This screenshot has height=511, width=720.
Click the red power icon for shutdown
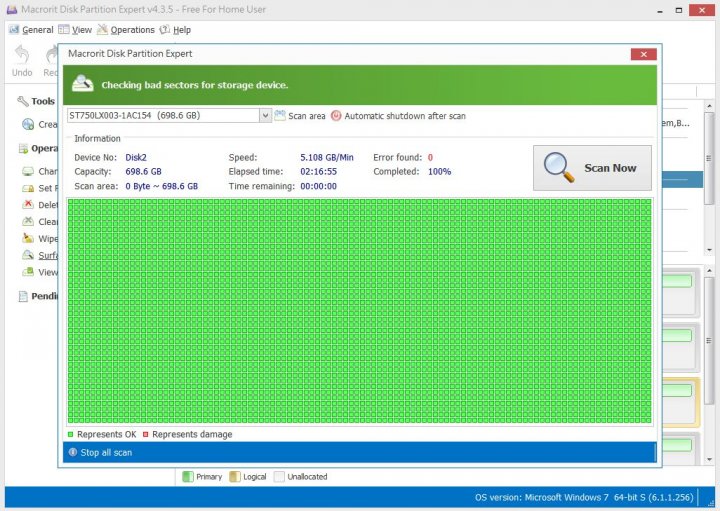336,116
